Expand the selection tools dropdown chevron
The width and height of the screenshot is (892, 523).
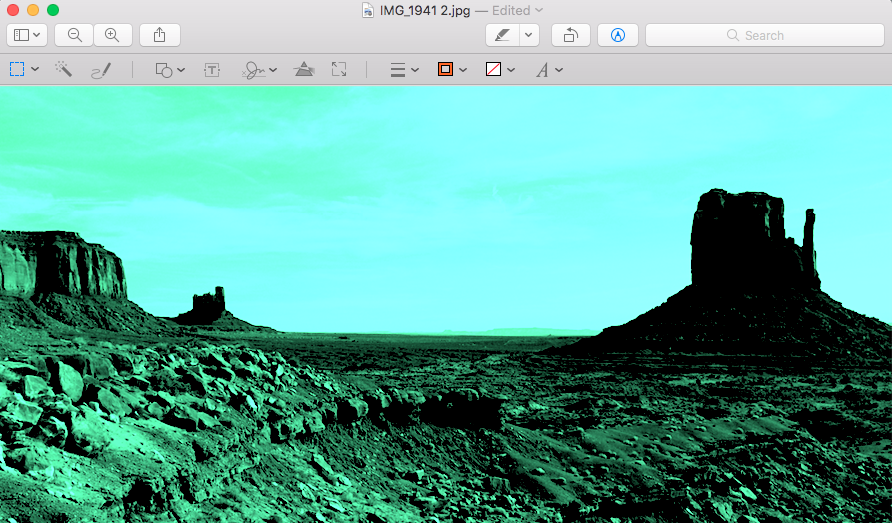(x=35, y=69)
